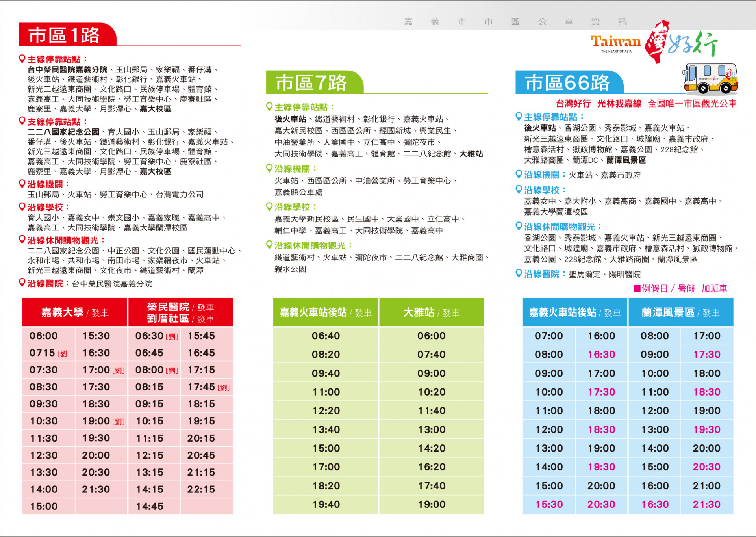Click the 06:40 departure in green timetable
The height and width of the screenshot is (537, 756).
point(326,336)
